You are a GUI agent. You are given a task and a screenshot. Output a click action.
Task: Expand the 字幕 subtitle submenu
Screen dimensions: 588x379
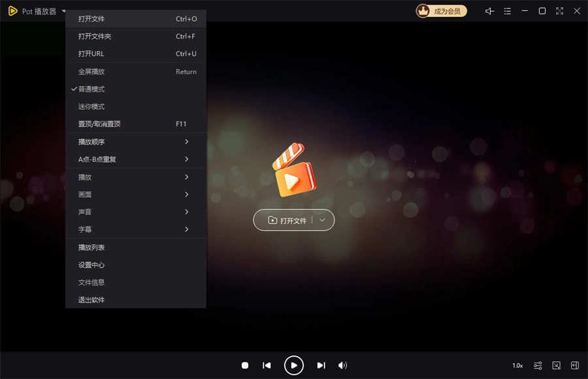pyautogui.click(x=136, y=229)
